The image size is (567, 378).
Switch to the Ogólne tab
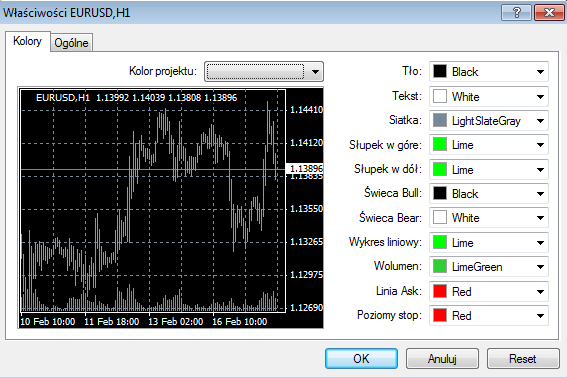coord(71,43)
